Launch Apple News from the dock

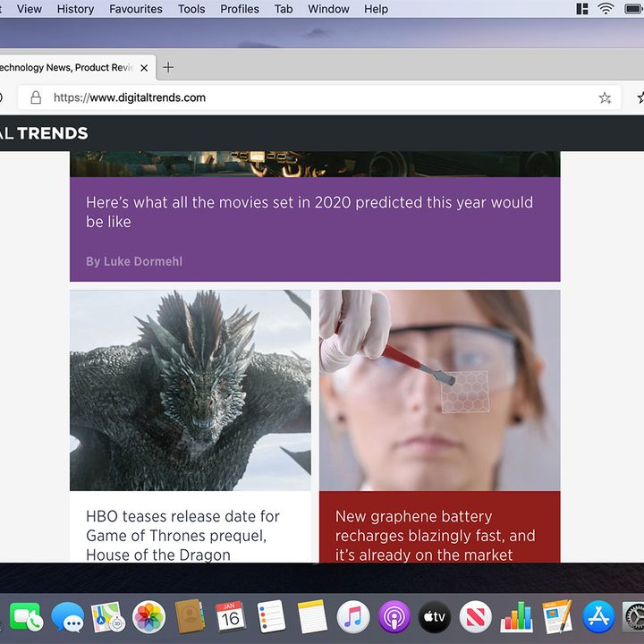(x=476, y=617)
